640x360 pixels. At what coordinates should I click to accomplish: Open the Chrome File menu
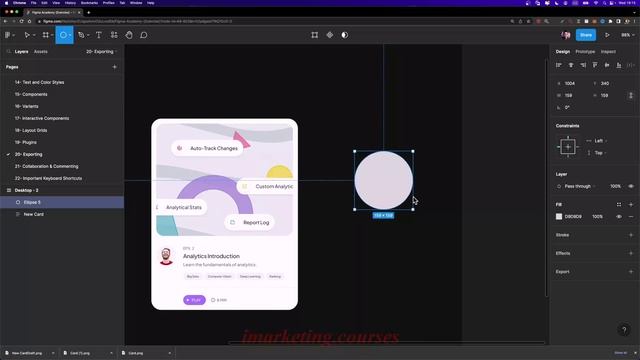33,3
